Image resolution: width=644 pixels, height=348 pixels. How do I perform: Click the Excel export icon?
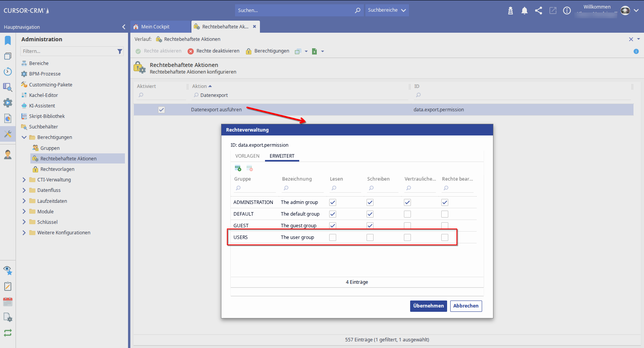point(314,51)
